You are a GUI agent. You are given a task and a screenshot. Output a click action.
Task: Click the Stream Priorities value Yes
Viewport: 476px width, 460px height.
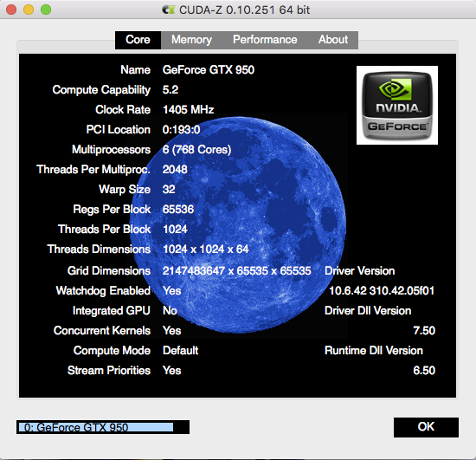click(x=172, y=371)
